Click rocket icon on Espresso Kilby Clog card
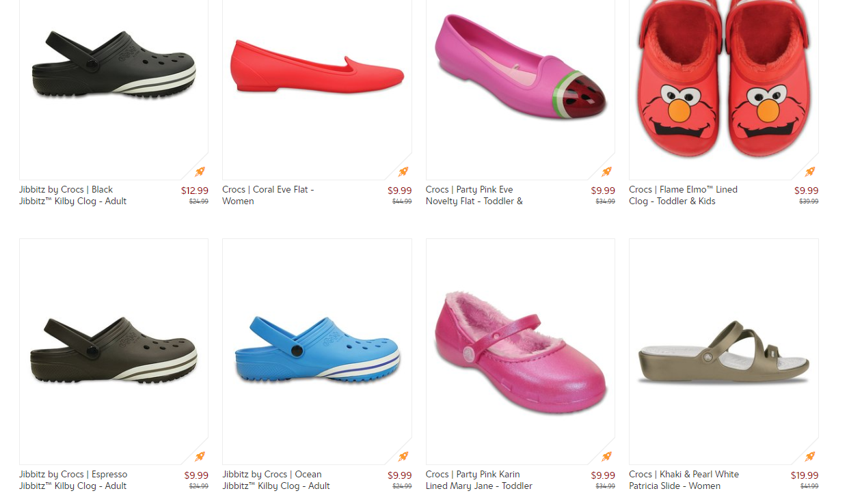The image size is (862, 504). tap(200, 456)
